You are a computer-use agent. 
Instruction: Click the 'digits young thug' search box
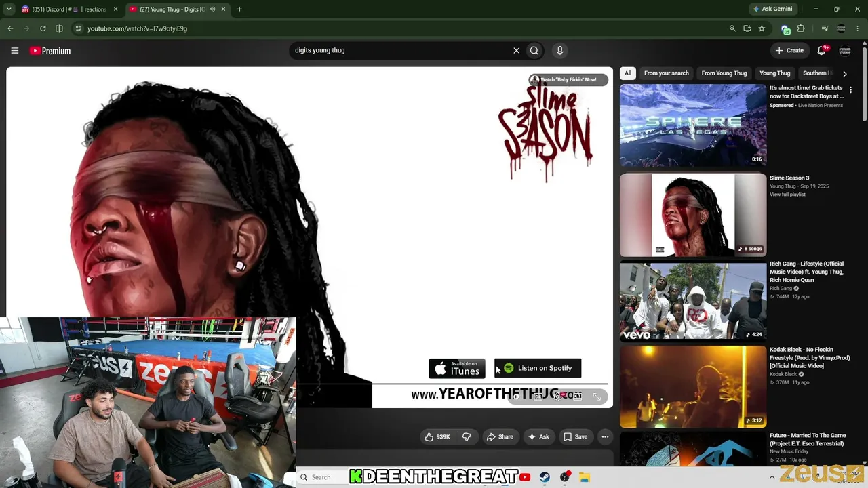pyautogui.click(x=400, y=50)
